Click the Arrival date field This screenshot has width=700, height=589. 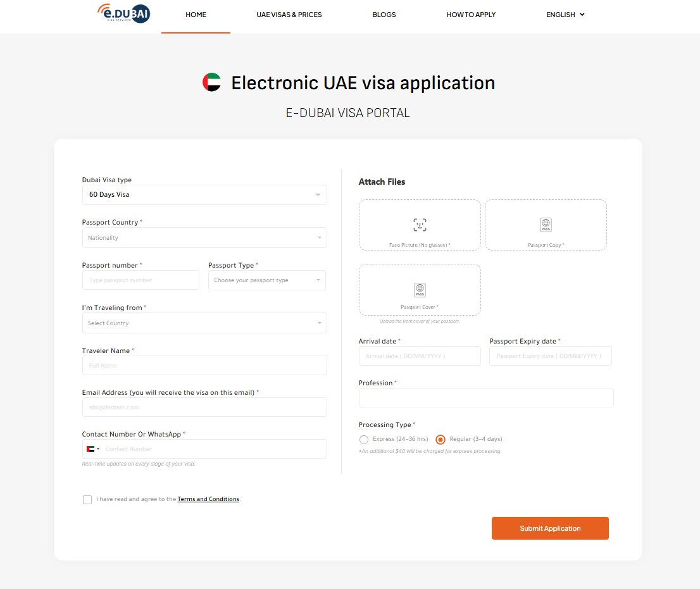click(420, 356)
